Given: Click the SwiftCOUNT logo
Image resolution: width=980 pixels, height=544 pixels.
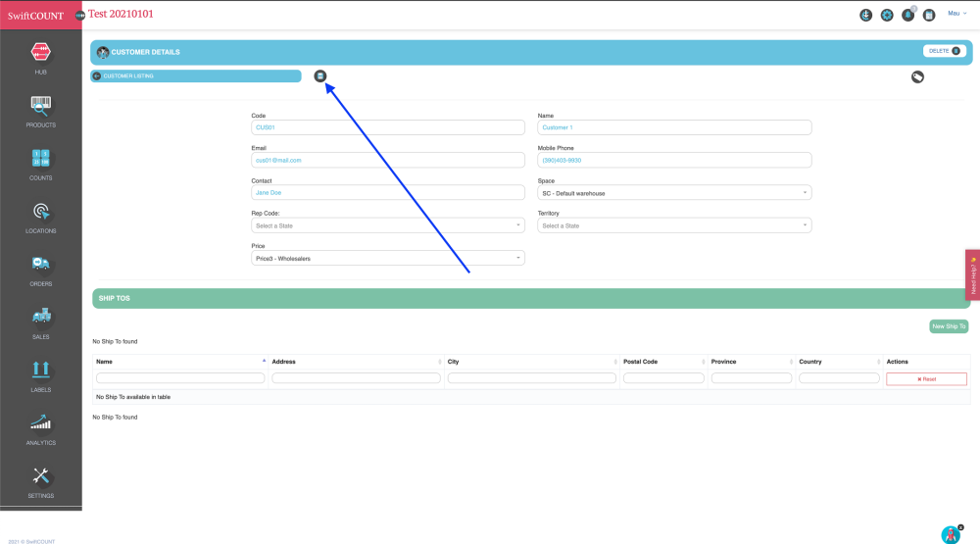Looking at the screenshot, I should point(35,16).
